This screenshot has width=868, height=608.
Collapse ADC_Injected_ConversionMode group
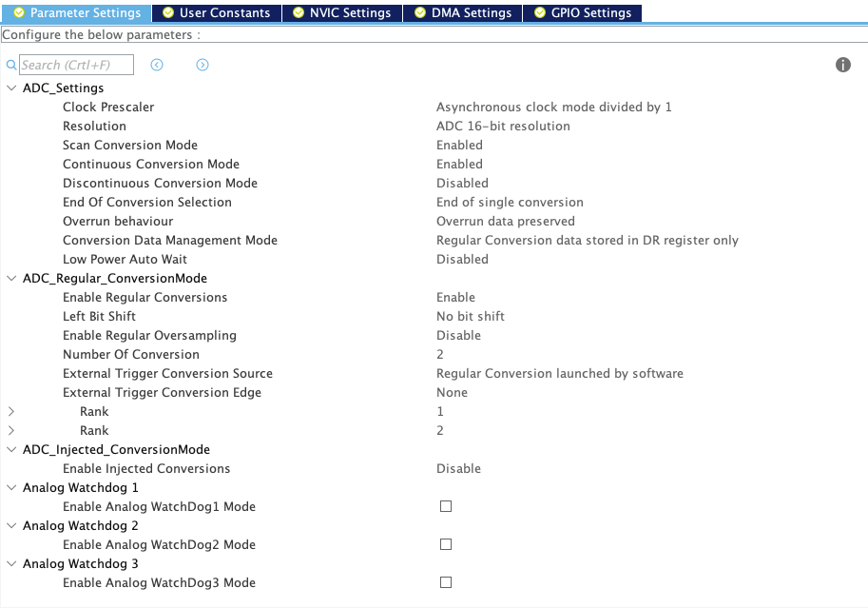tap(11, 449)
